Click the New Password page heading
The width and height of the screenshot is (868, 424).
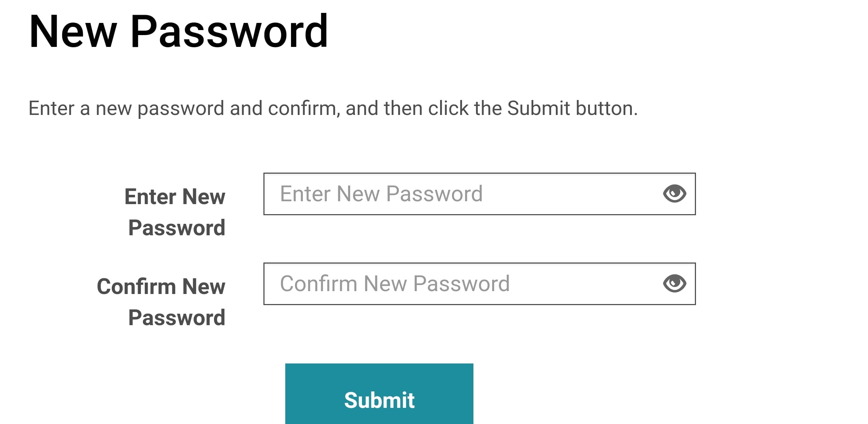coord(178,31)
